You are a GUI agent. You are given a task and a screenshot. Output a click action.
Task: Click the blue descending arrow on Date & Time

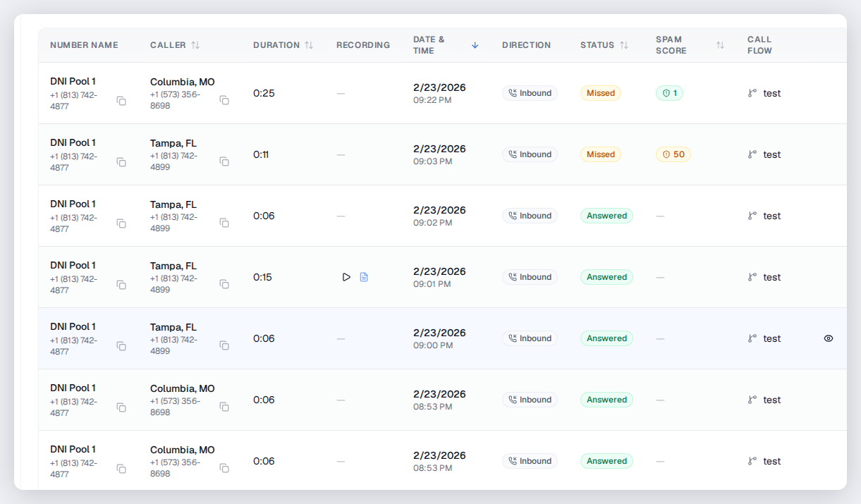tap(475, 44)
